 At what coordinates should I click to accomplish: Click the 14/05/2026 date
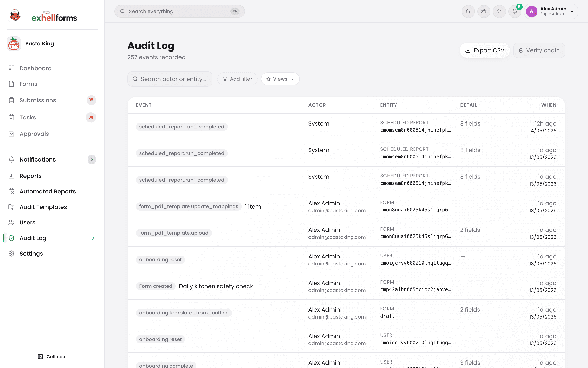542,131
